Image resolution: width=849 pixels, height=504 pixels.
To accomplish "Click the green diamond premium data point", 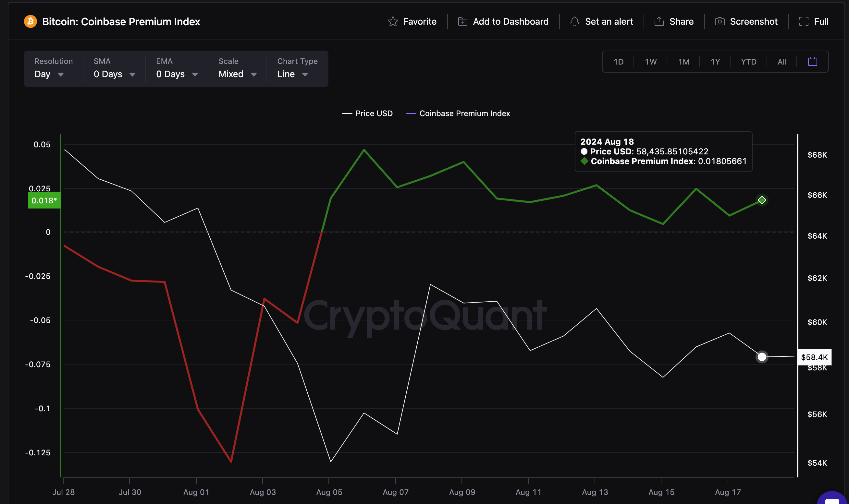I will click(x=762, y=200).
